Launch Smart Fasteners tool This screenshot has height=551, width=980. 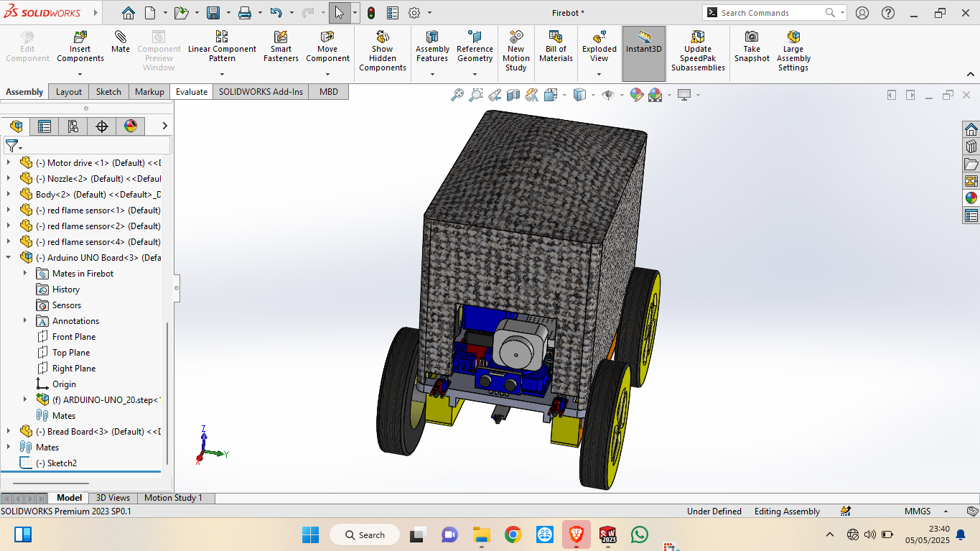tap(281, 46)
